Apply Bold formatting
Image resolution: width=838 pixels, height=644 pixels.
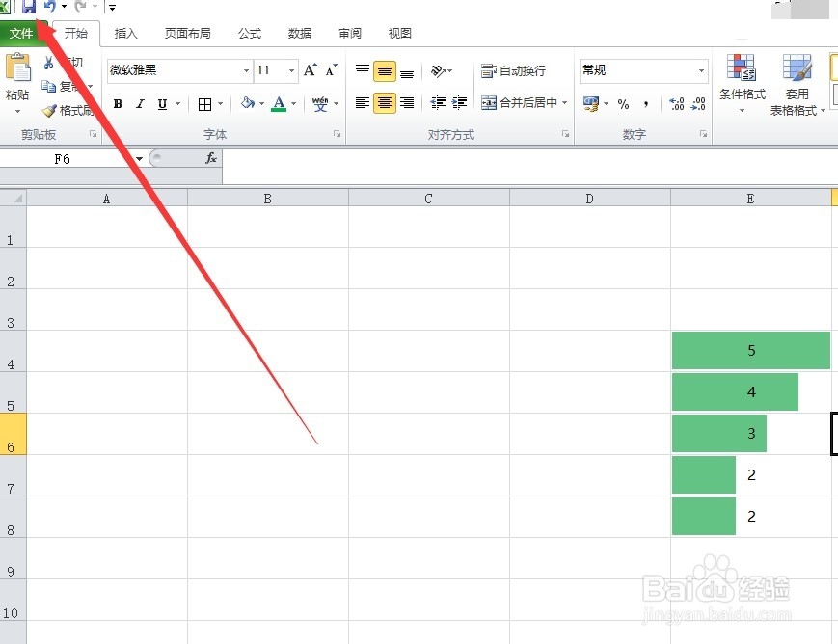tap(118, 104)
